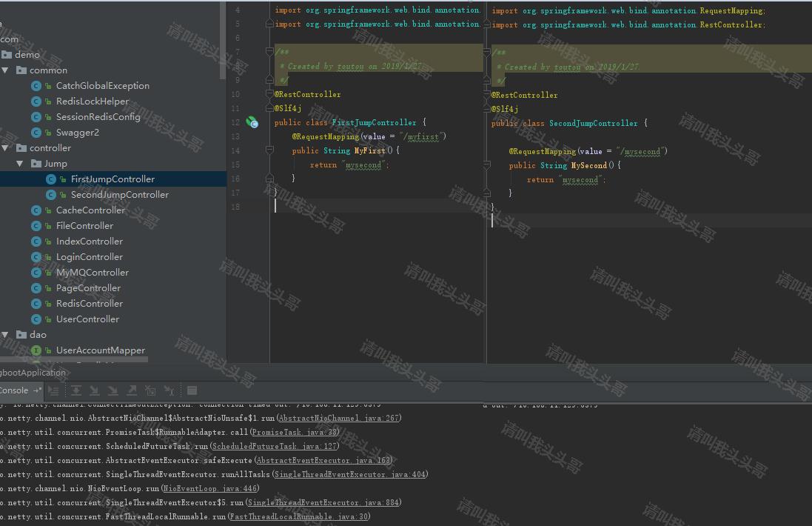Screen dimensions: 812x526
Task: Fold the MyFirst method at line 14
Action: 269,150
